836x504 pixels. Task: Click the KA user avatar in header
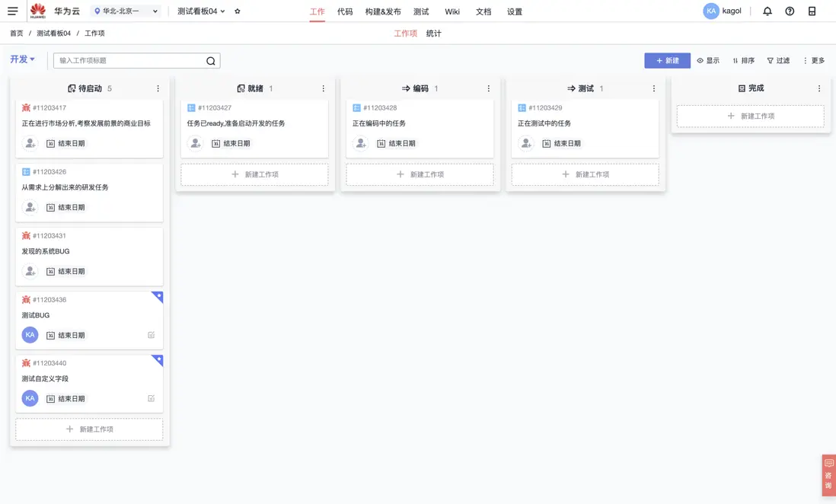point(711,11)
